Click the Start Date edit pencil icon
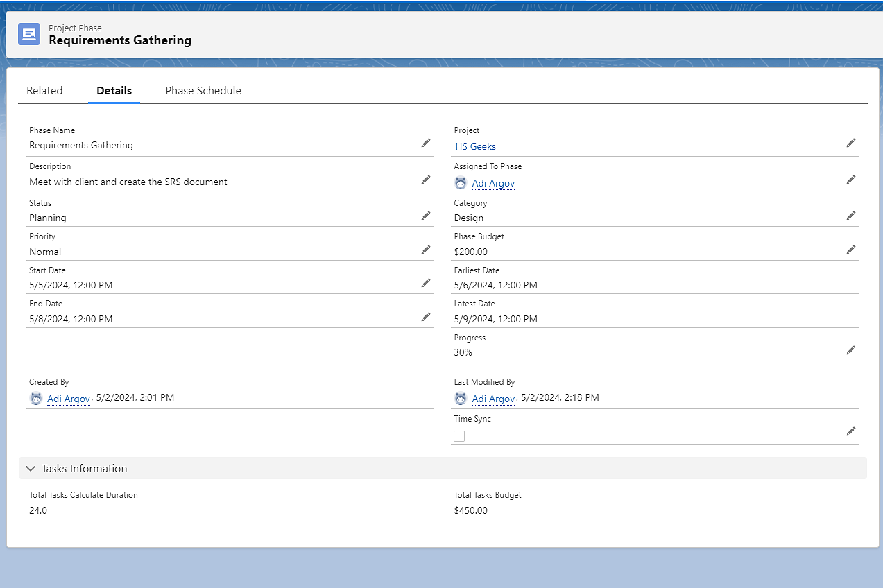Screen dimensions: 883x588 [426, 283]
